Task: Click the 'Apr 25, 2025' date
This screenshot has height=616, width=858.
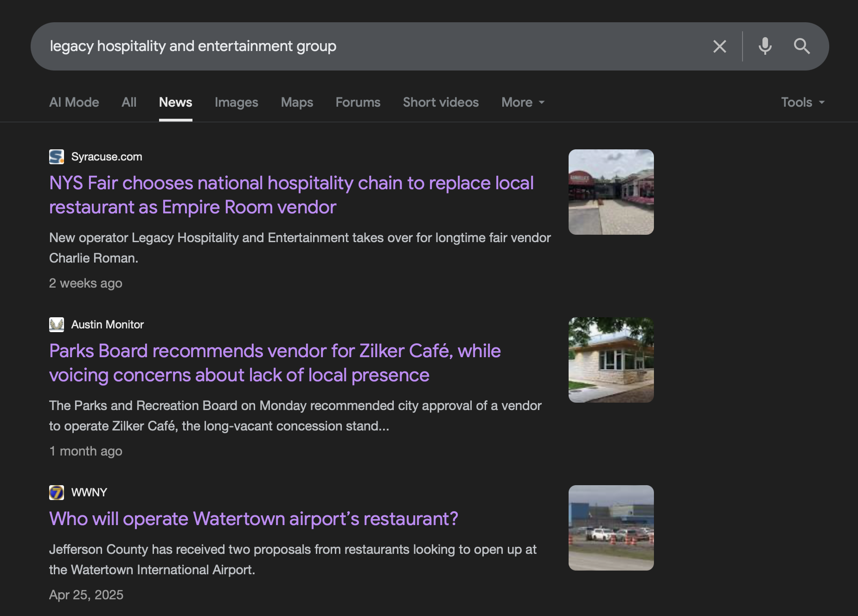Action: [86, 595]
